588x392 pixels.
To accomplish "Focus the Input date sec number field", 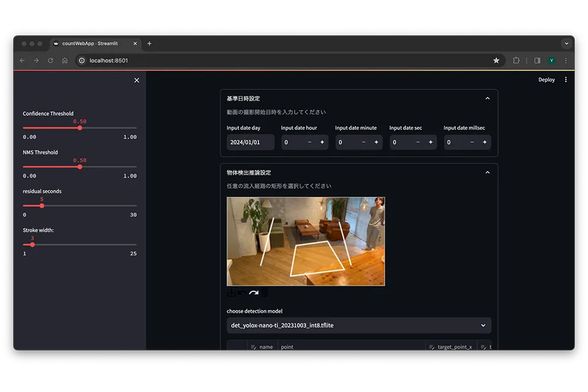I will click(401, 142).
